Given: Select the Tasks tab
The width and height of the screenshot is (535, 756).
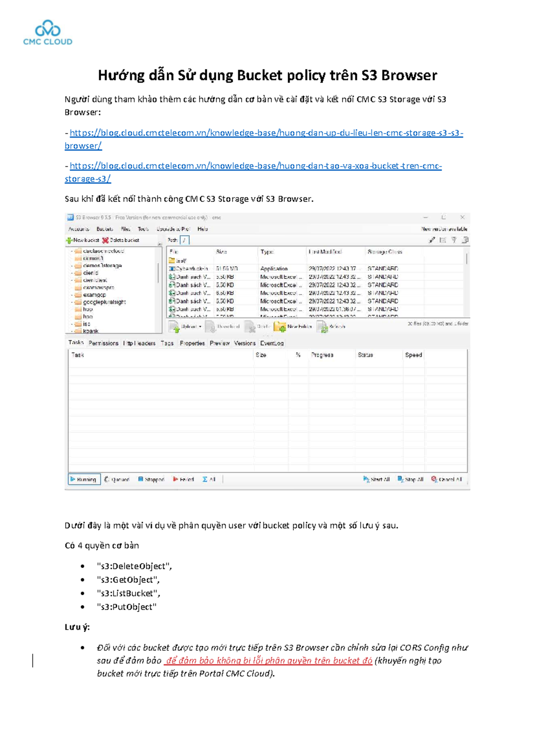Looking at the screenshot, I should pos(76,342).
